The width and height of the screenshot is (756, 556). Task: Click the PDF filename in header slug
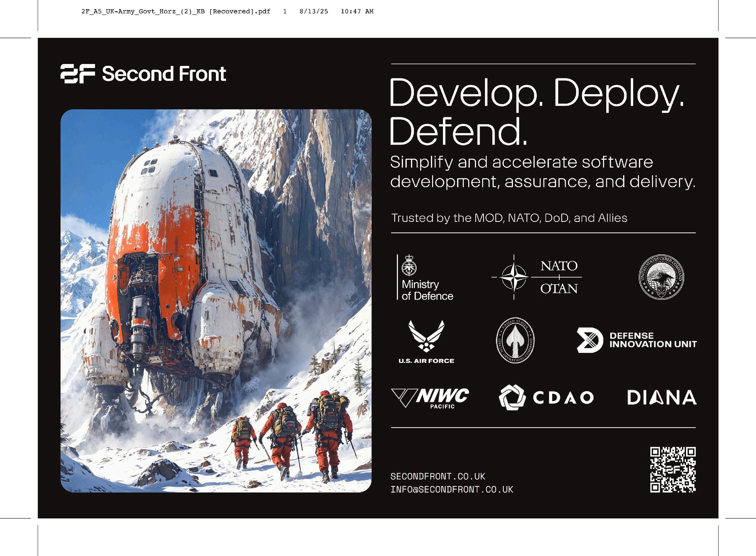(176, 11)
